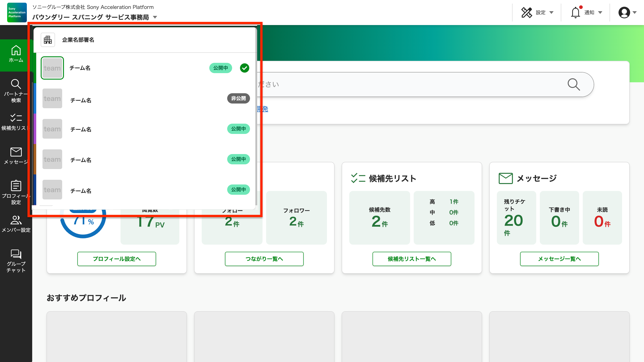Image resolution: width=644 pixels, height=362 pixels.
Task: Click the magnifier search icon in search bar
Action: point(574,85)
